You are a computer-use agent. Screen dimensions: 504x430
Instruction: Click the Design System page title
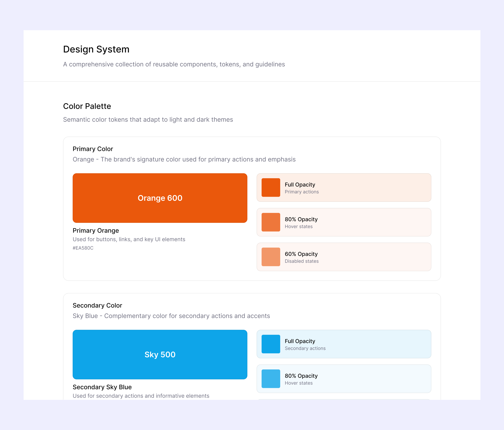point(96,49)
